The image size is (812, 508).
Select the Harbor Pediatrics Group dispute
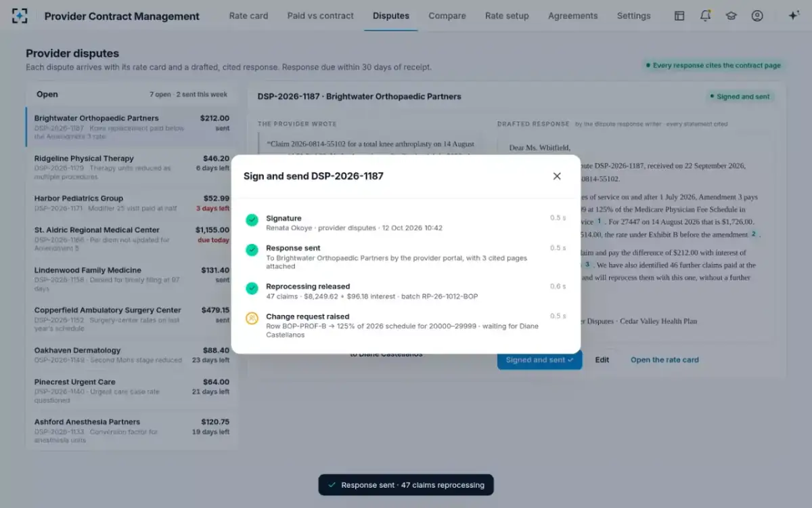[132, 203]
